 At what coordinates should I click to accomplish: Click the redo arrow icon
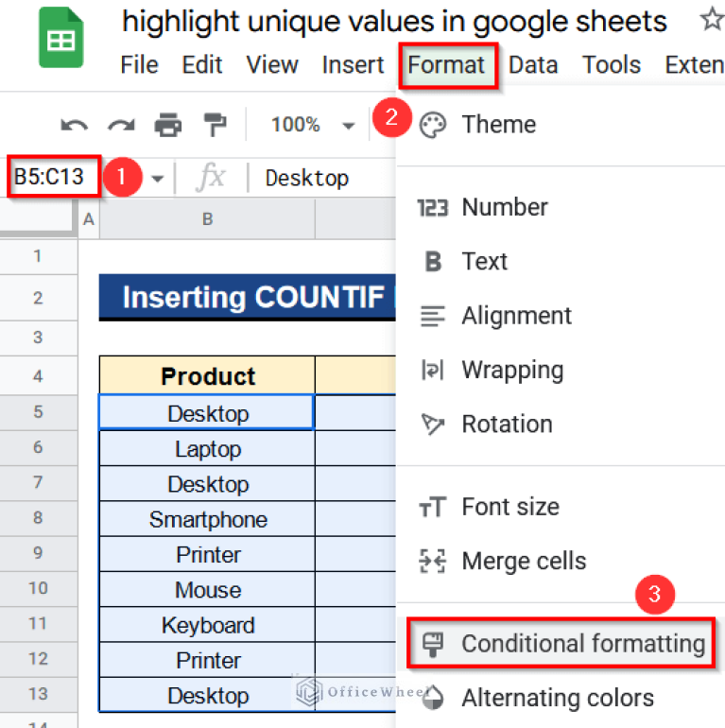[x=120, y=125]
